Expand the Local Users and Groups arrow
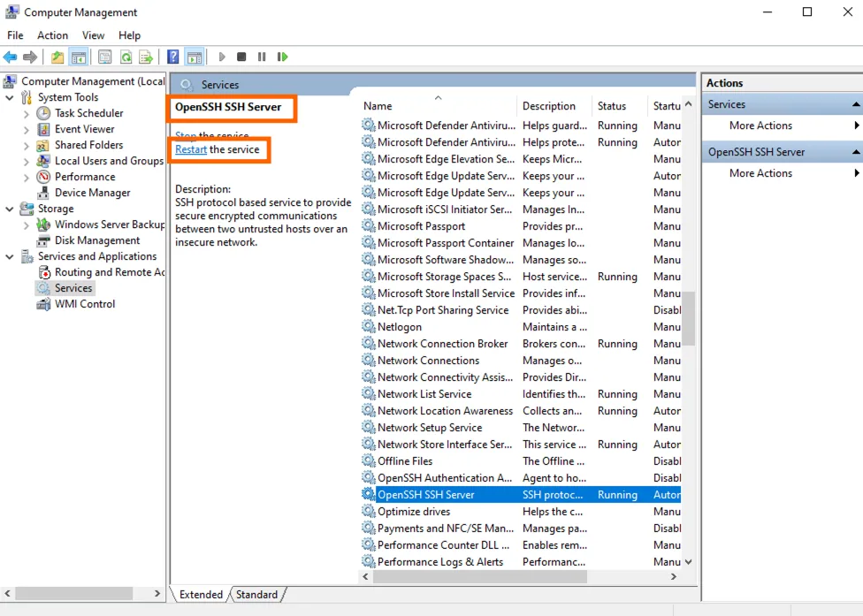The image size is (863, 616). tap(26, 162)
